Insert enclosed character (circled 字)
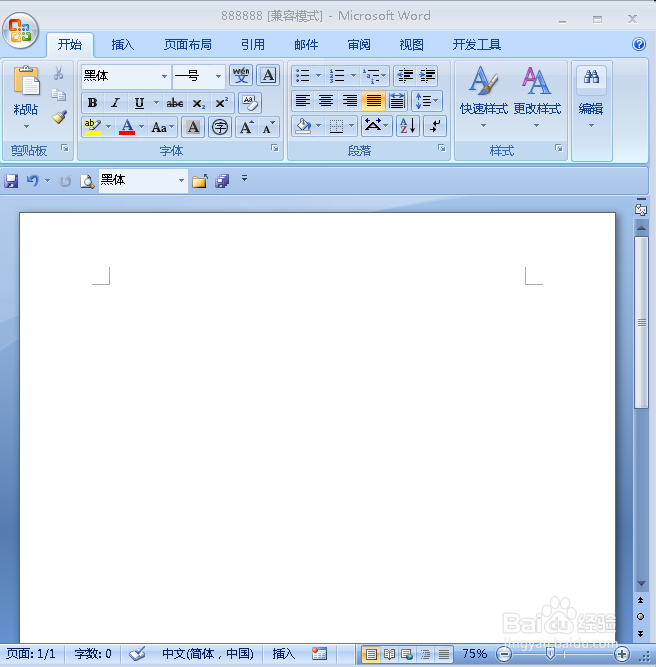 tap(220, 127)
